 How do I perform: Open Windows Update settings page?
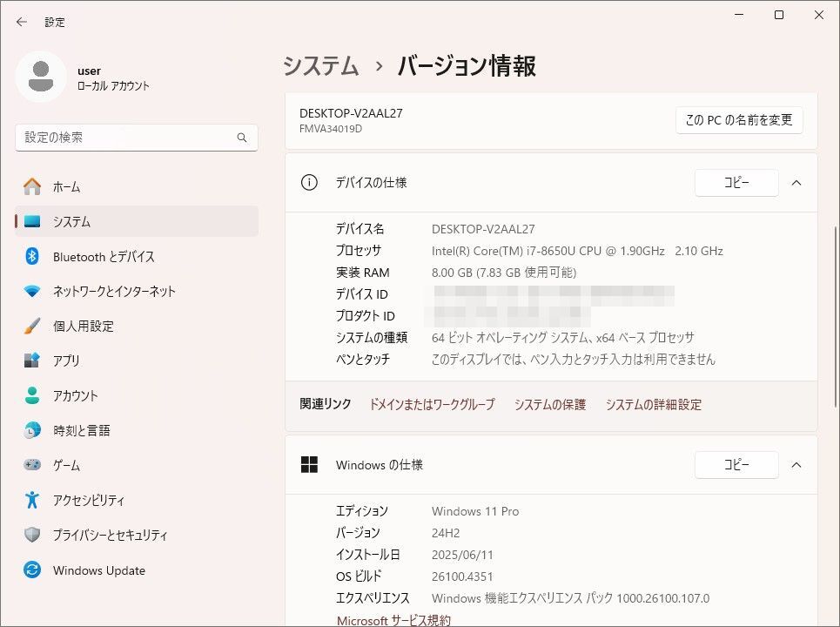[137, 570]
